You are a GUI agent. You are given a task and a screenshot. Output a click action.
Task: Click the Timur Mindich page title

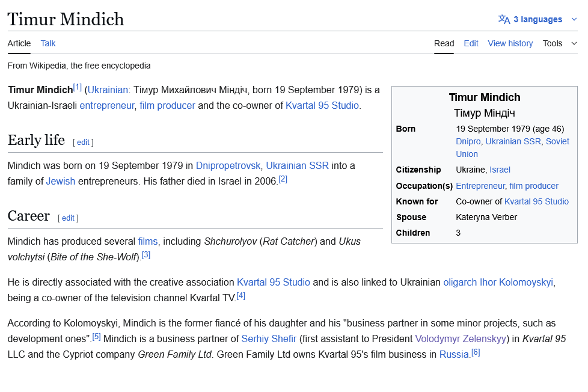coord(66,19)
